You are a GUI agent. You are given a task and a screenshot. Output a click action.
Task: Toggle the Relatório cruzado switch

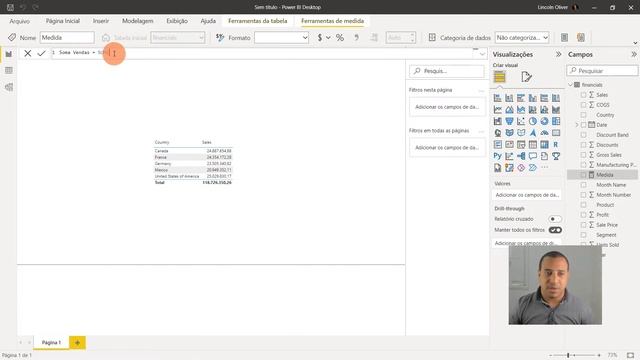555,219
